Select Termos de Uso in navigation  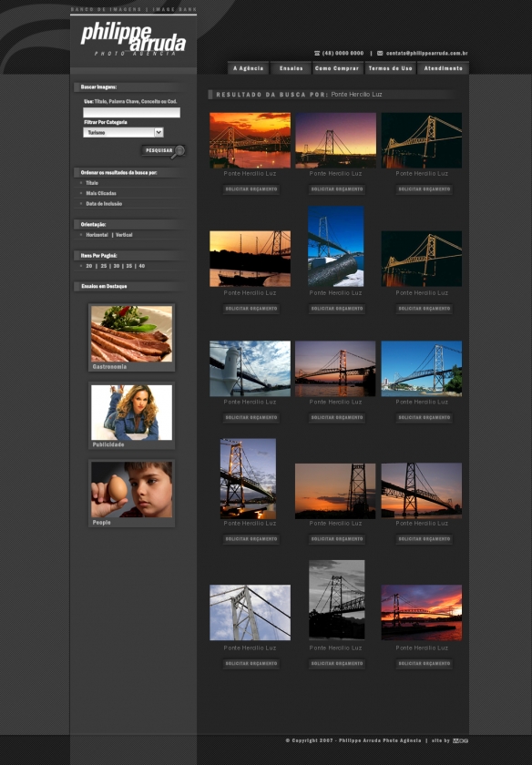(391, 68)
